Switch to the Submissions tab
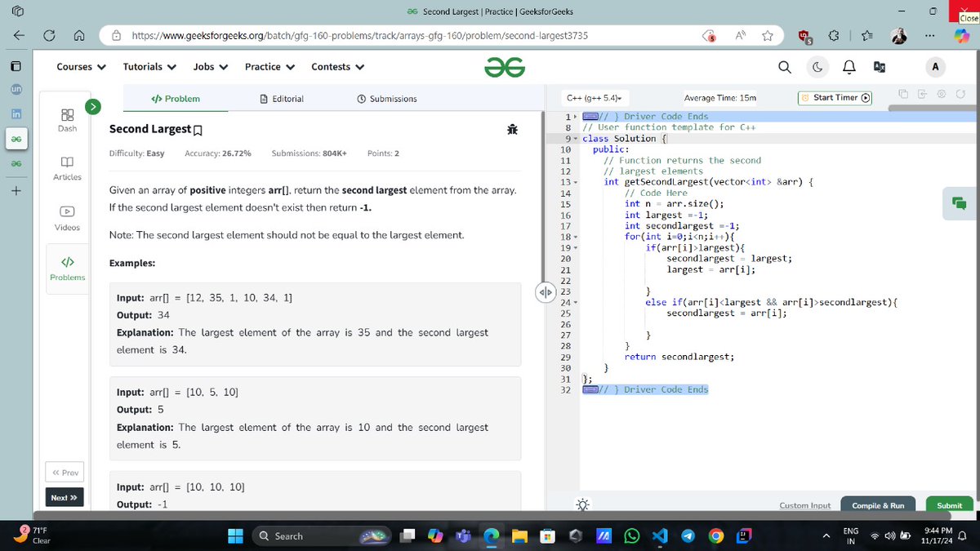The width and height of the screenshot is (980, 551). coord(387,99)
